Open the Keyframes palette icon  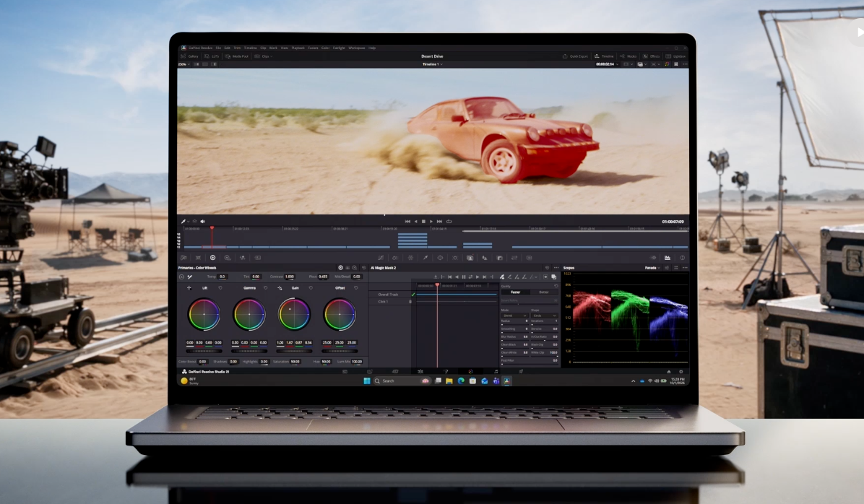(653, 258)
